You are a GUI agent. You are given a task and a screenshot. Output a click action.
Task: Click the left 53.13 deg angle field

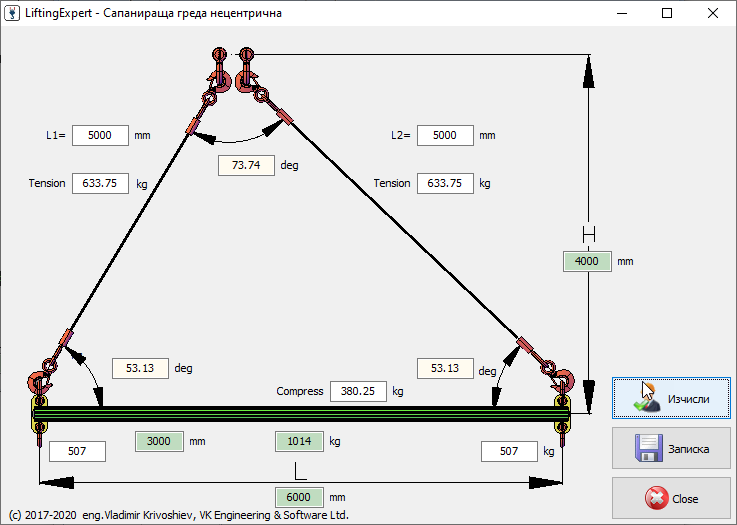pyautogui.click(x=140, y=368)
